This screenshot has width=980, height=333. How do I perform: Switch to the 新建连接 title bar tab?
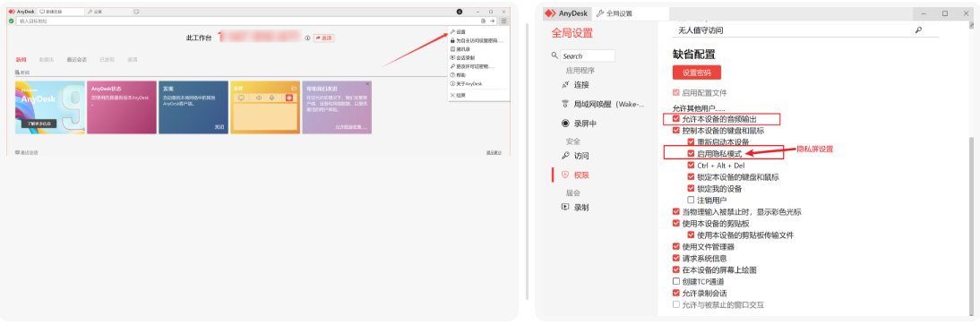[61, 12]
